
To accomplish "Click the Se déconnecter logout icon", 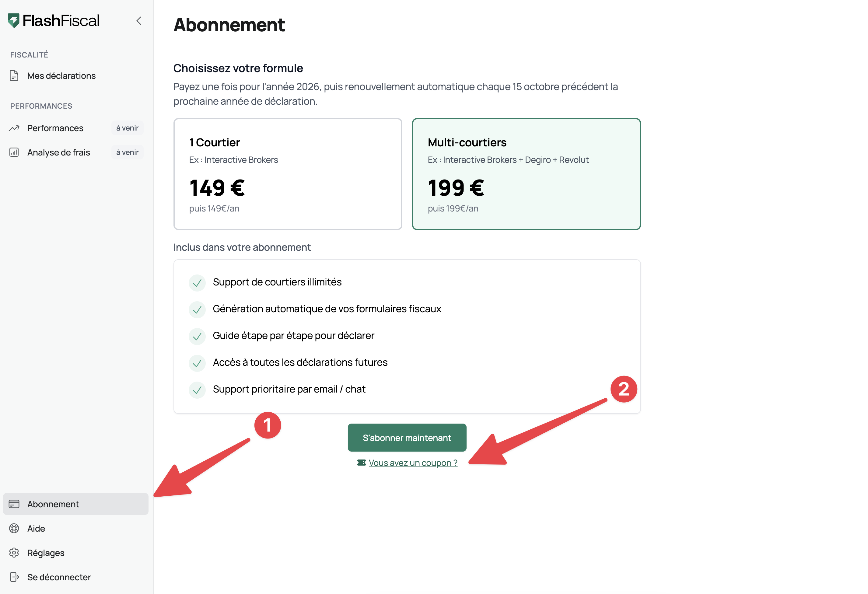I will tap(14, 577).
